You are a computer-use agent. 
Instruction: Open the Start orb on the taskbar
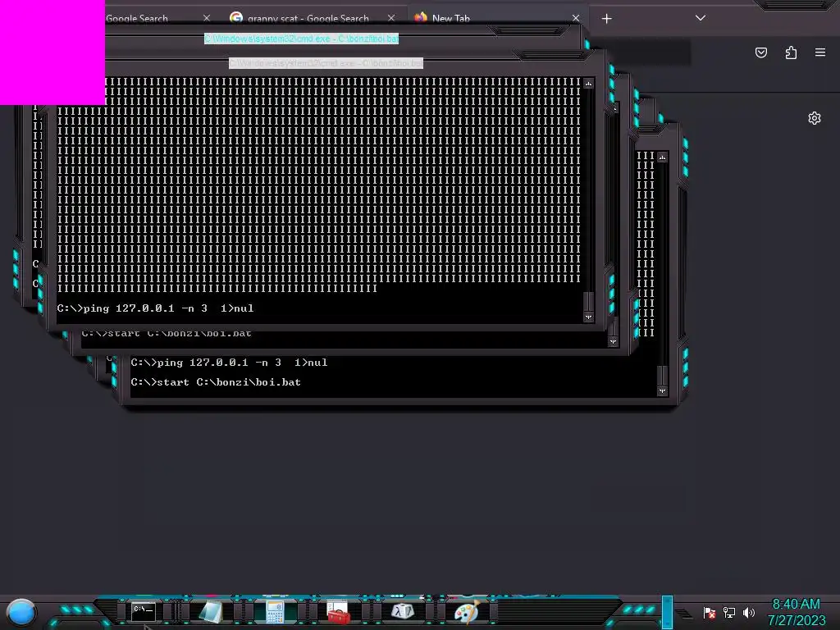(21, 612)
